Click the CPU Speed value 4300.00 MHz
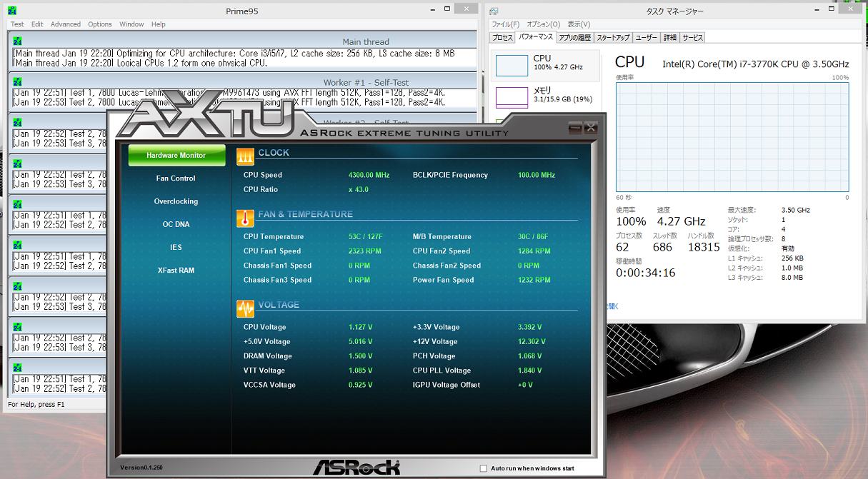Viewport: 868px width, 479px height. click(369, 175)
